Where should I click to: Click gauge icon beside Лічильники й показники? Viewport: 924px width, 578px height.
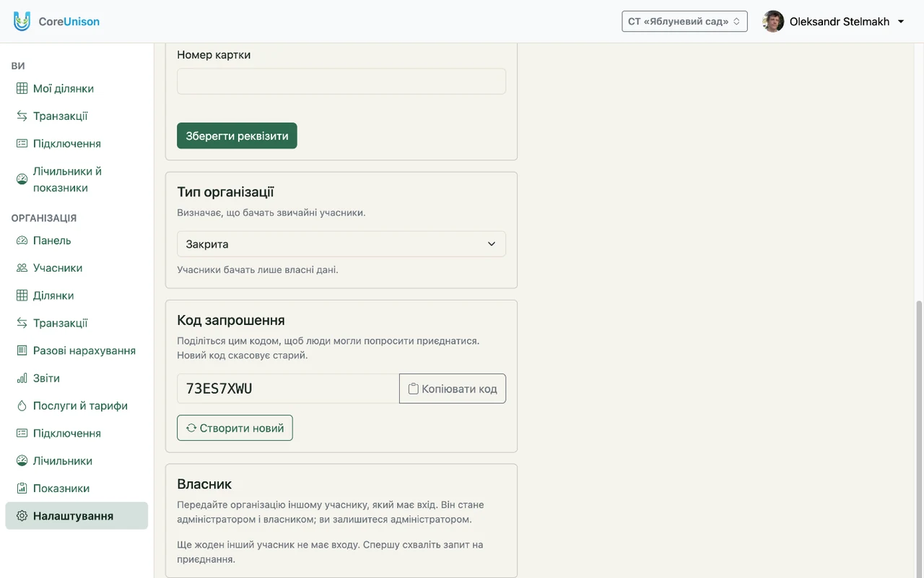pyautogui.click(x=22, y=179)
